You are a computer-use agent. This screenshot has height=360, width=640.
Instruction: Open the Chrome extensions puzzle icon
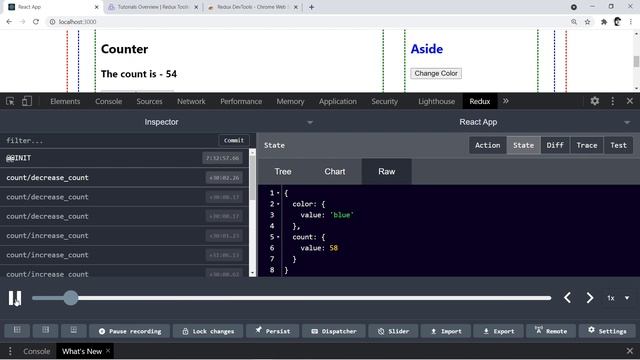coord(604,22)
